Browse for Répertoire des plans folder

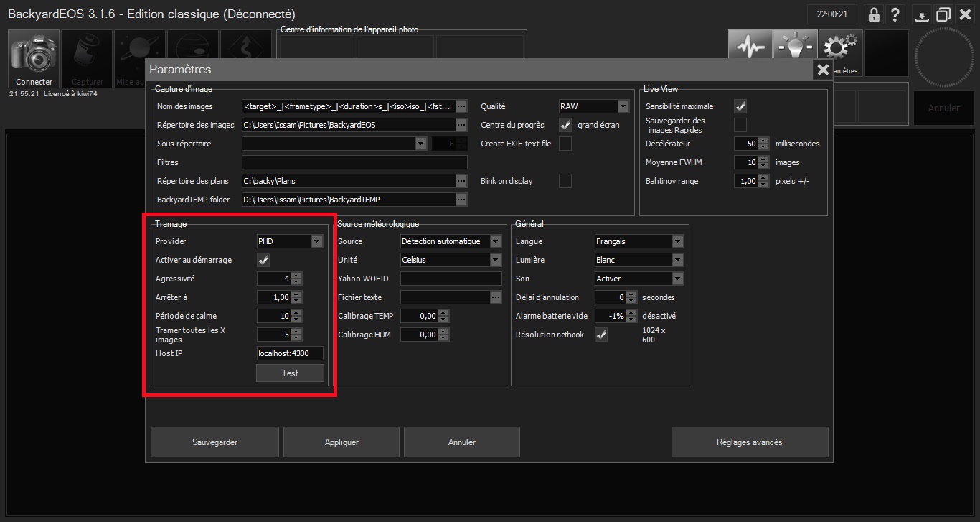click(461, 181)
